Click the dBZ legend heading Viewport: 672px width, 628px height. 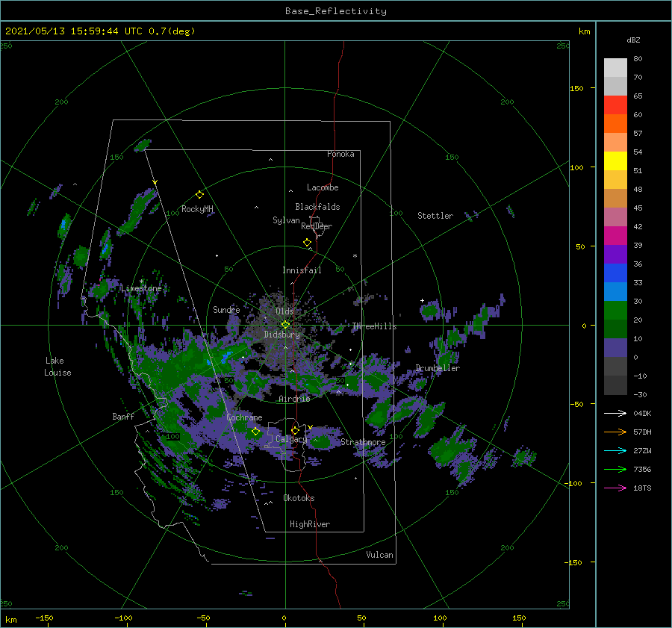[x=633, y=40]
